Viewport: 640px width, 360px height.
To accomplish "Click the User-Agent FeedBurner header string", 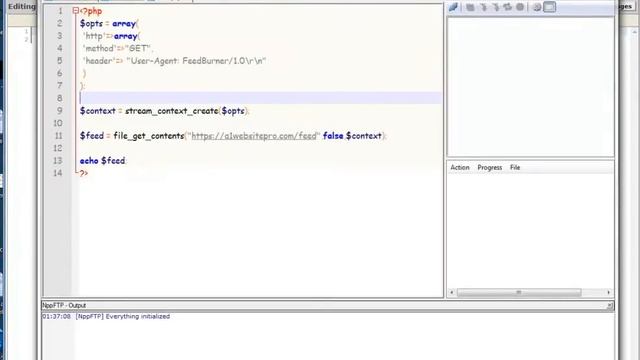I will tap(196, 61).
